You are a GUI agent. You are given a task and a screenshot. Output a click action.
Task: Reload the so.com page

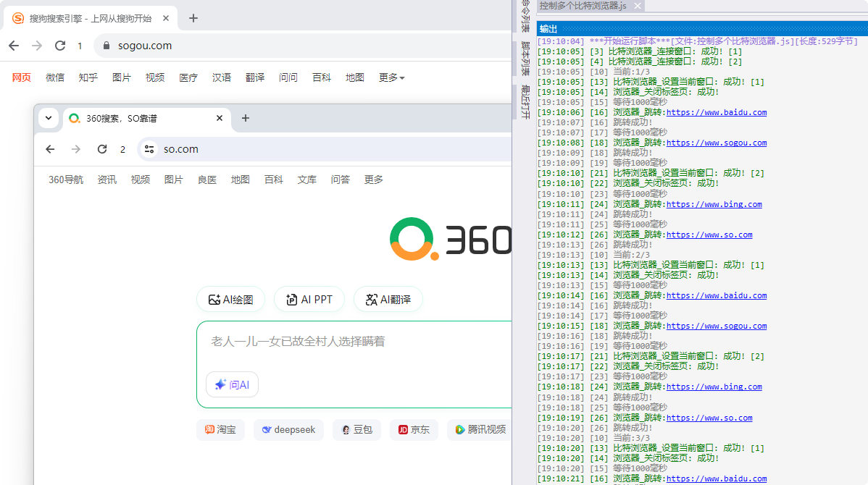tap(102, 149)
